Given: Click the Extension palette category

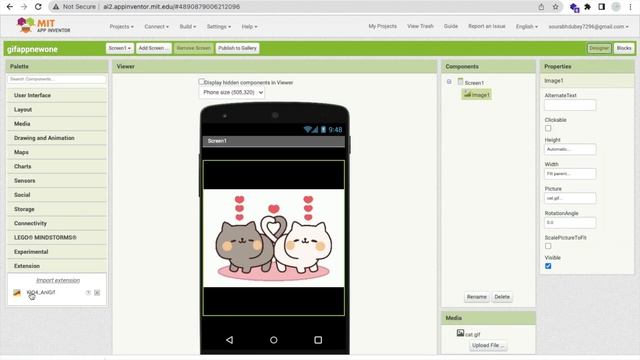Looking at the screenshot, I should (x=57, y=266).
